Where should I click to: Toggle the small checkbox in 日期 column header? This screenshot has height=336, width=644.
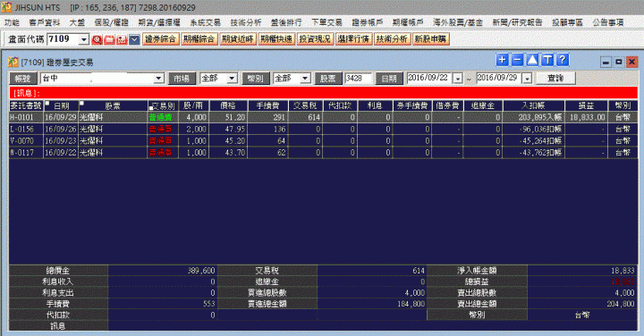click(x=47, y=103)
